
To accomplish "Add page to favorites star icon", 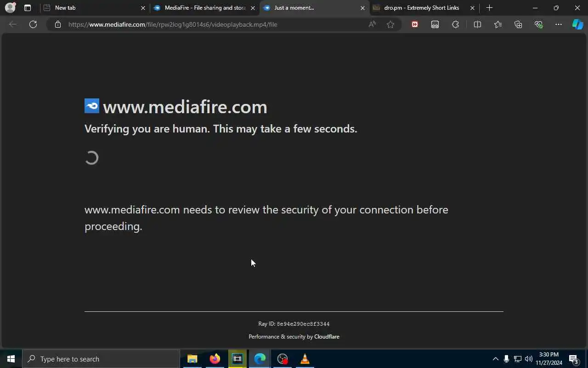I will click(x=390, y=24).
